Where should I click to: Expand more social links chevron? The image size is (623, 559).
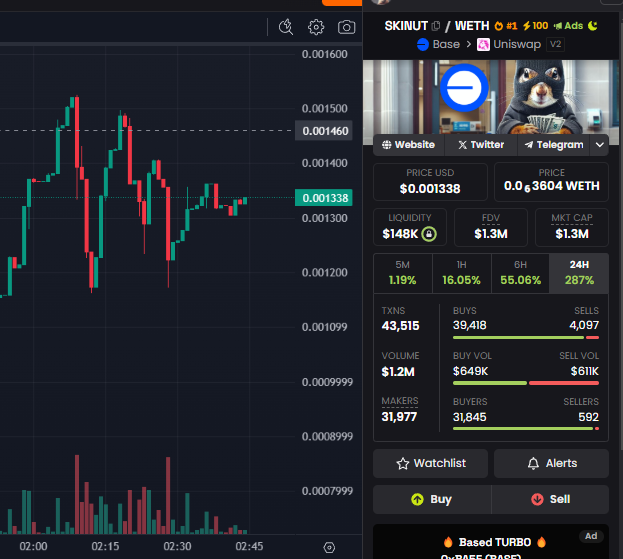[x=600, y=145]
